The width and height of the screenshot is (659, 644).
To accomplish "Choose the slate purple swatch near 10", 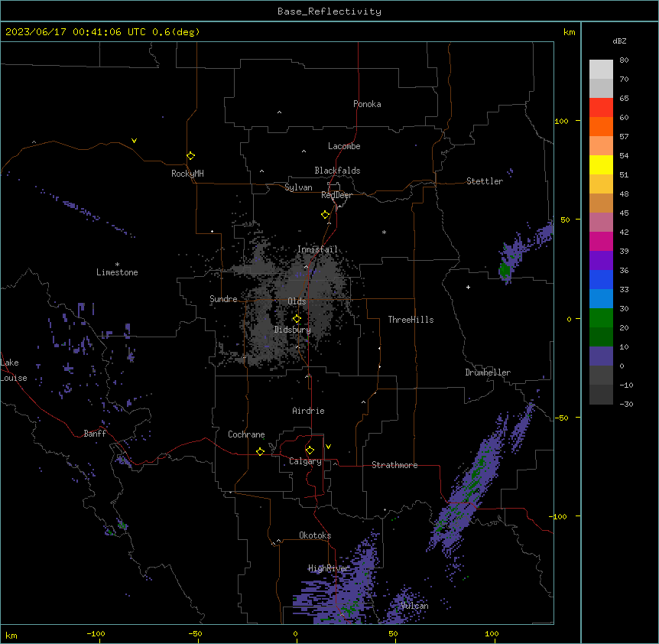I will (x=601, y=356).
